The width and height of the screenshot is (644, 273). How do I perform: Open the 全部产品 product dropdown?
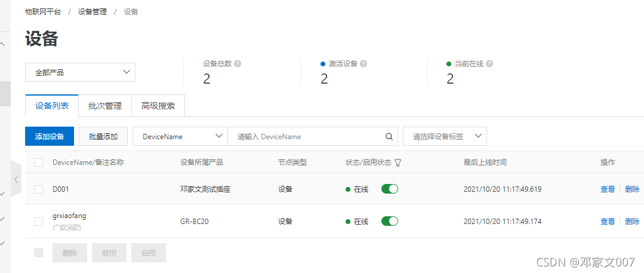pyautogui.click(x=81, y=73)
